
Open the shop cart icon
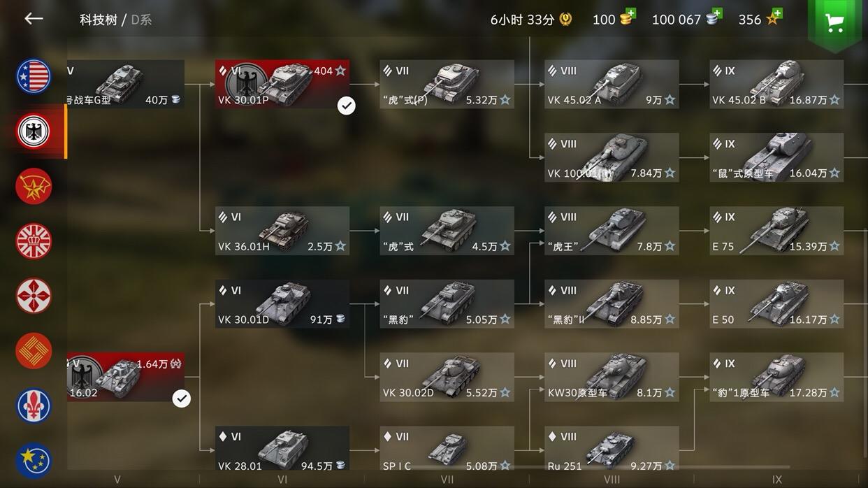834,22
